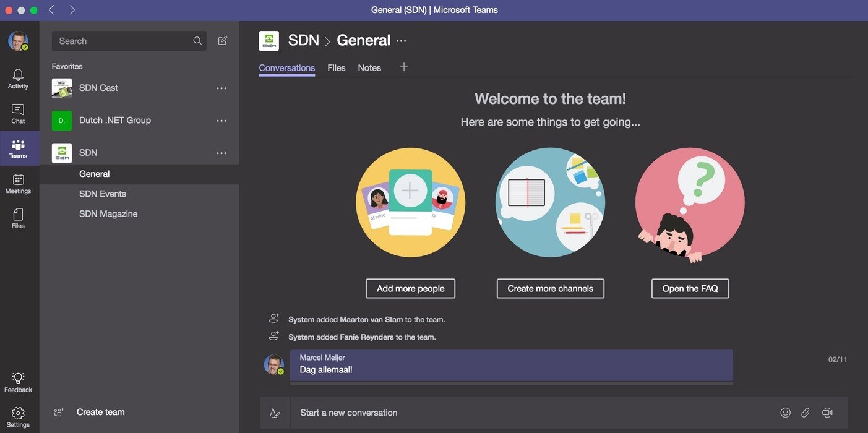
Task: Click the SDN Cast team name
Action: click(98, 88)
